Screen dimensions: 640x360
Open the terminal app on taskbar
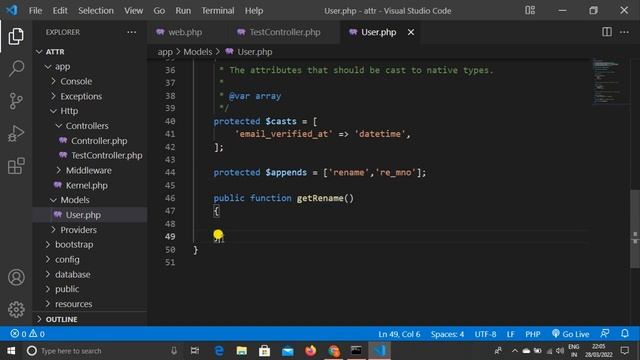356,351
